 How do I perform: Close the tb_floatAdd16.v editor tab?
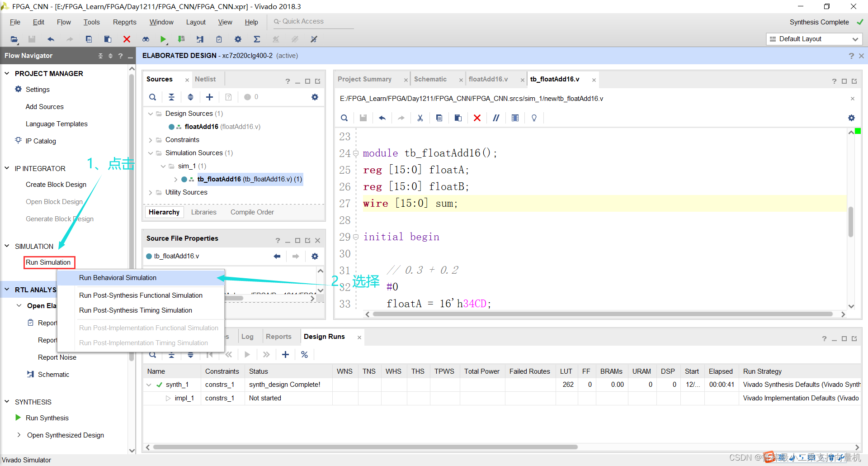(594, 80)
